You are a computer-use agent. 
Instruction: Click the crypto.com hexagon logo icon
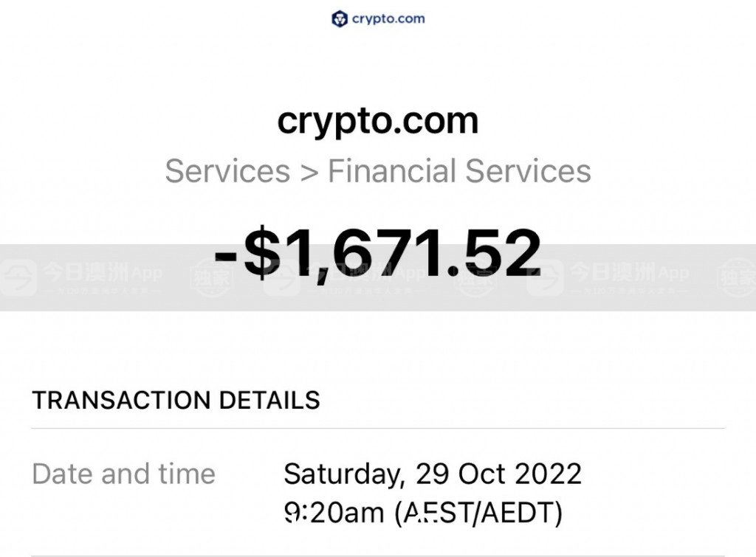click(x=340, y=18)
